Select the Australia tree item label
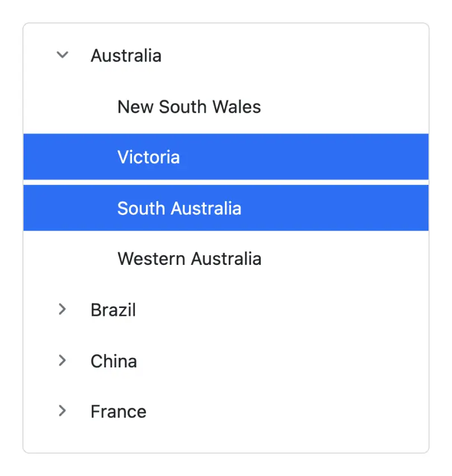This screenshot has width=452, height=476. [x=126, y=55]
